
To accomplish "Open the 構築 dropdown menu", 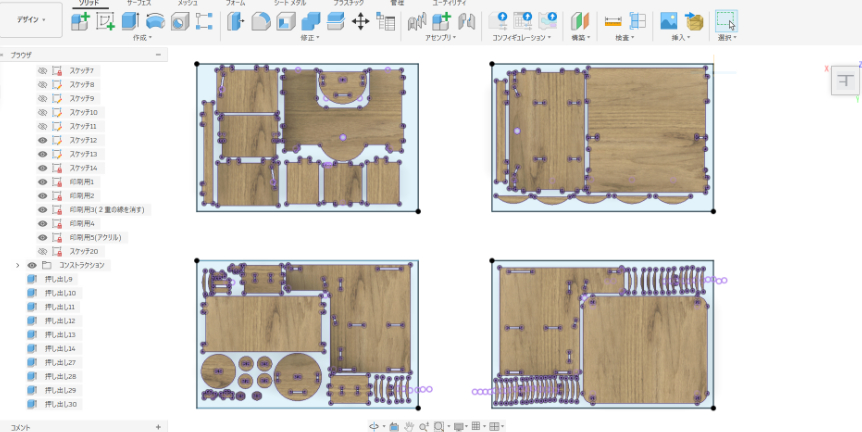I will tap(581, 38).
